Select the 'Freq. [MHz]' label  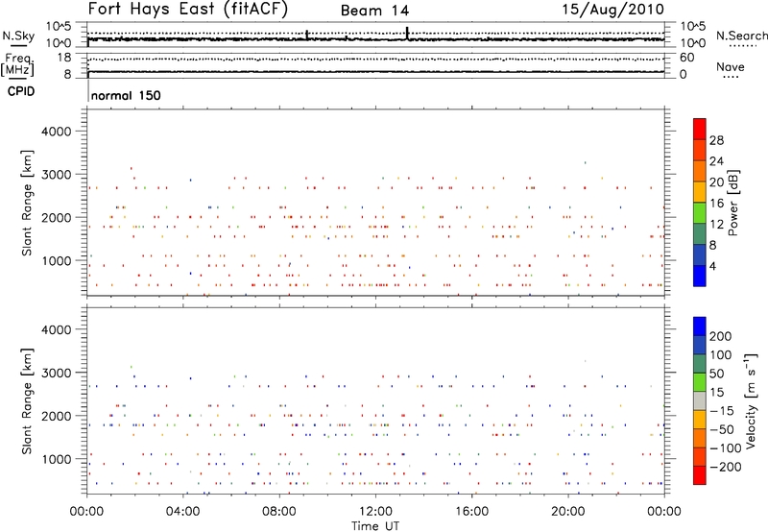point(18,65)
